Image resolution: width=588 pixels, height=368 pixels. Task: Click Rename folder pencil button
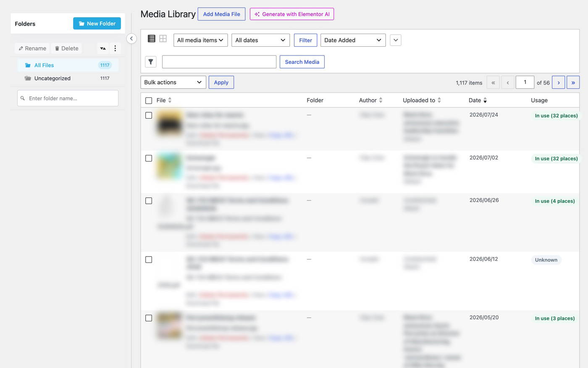(x=32, y=48)
